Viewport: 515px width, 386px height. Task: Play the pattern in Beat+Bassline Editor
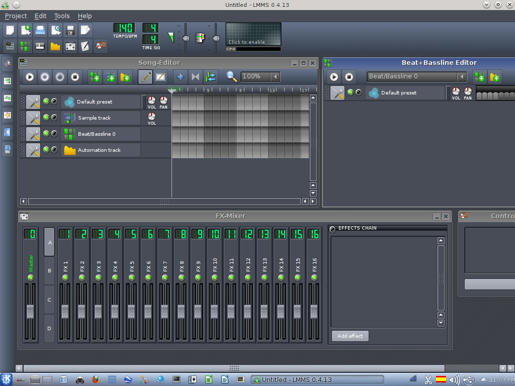tap(334, 77)
